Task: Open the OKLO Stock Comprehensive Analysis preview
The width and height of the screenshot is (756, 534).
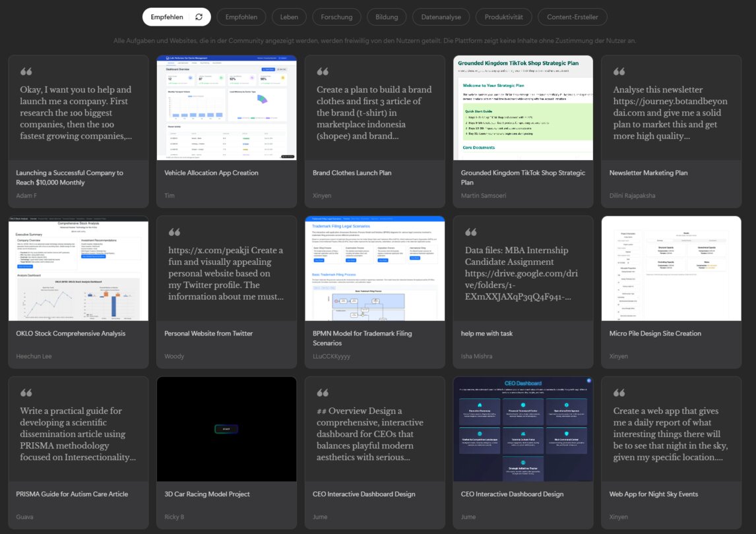Action: 78,268
